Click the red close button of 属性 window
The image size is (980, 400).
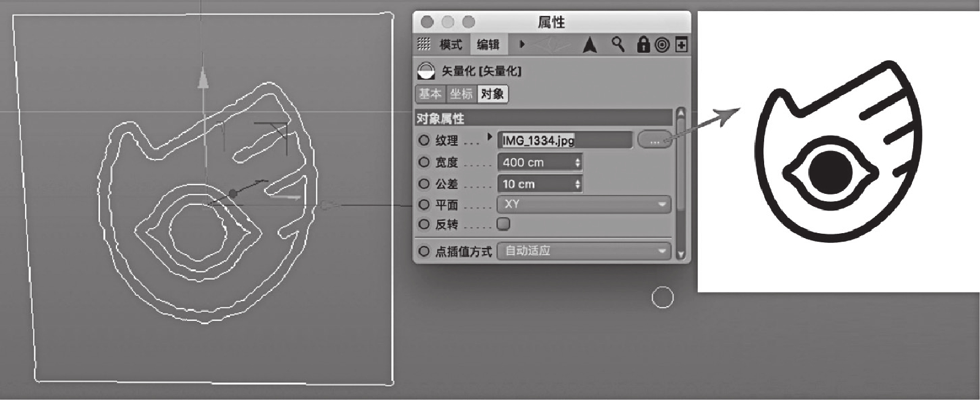(427, 22)
